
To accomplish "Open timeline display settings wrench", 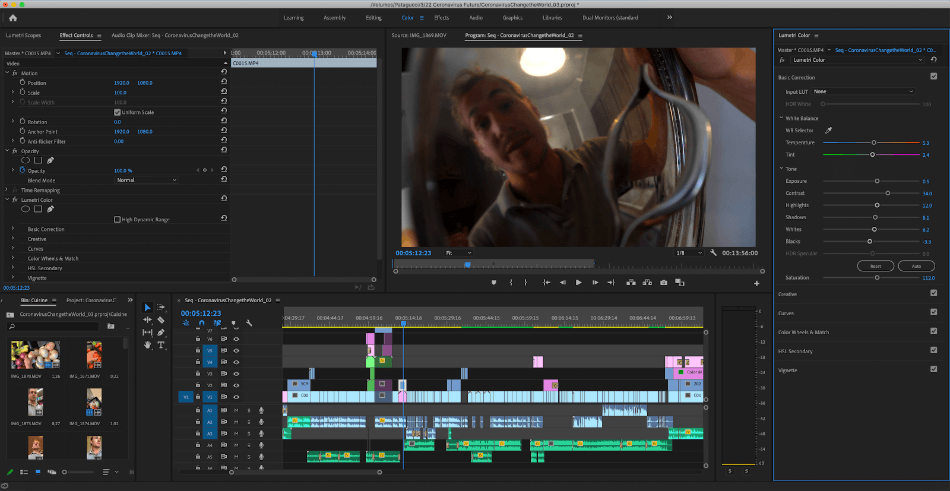I will pos(248,323).
